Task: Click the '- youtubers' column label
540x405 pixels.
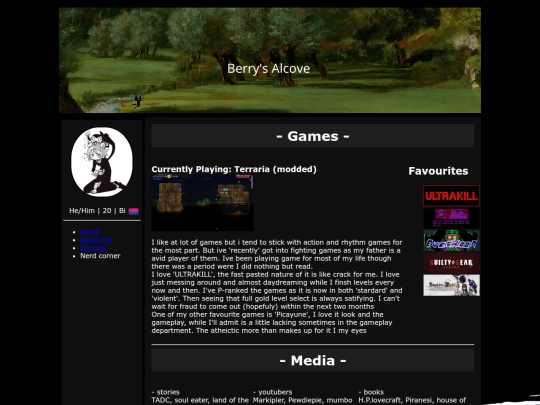Action: [x=272, y=392]
